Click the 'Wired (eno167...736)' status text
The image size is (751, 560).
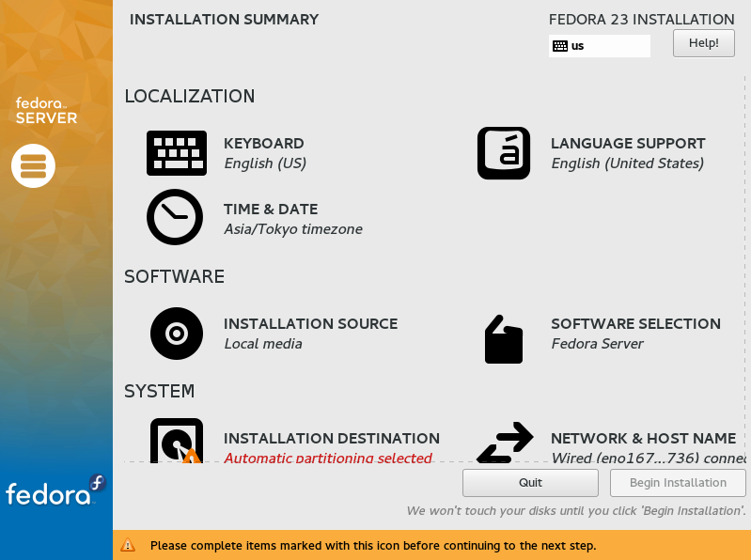point(648,457)
